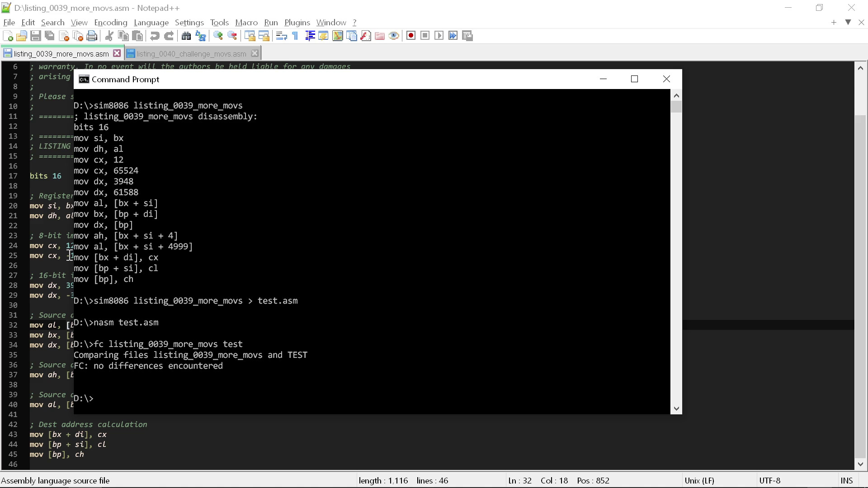The width and height of the screenshot is (868, 488).
Task: Open Find with the binoculars icon
Action: click(186, 36)
